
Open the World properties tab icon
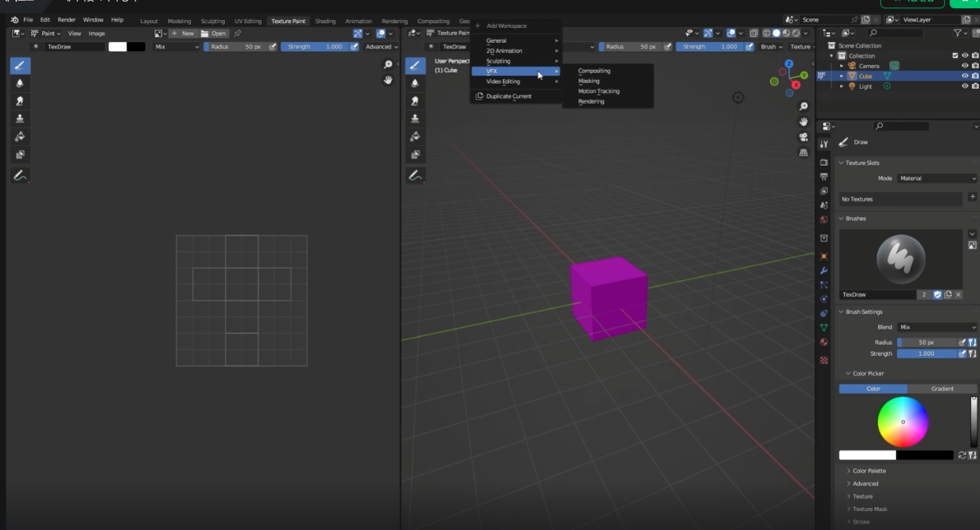pos(824,219)
